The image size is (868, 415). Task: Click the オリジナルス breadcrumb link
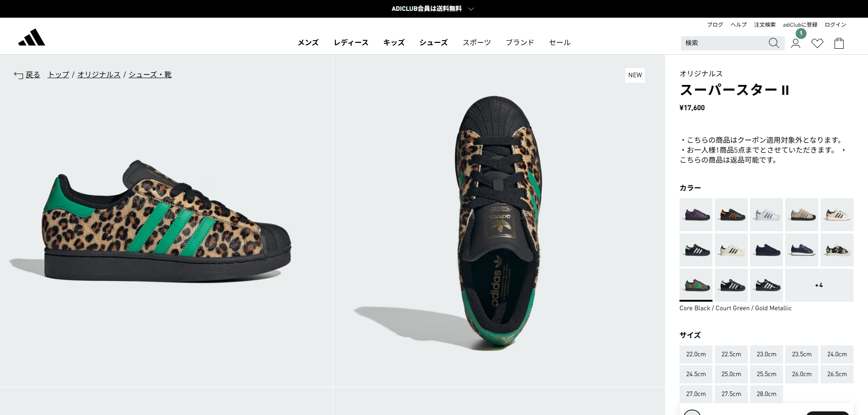99,75
